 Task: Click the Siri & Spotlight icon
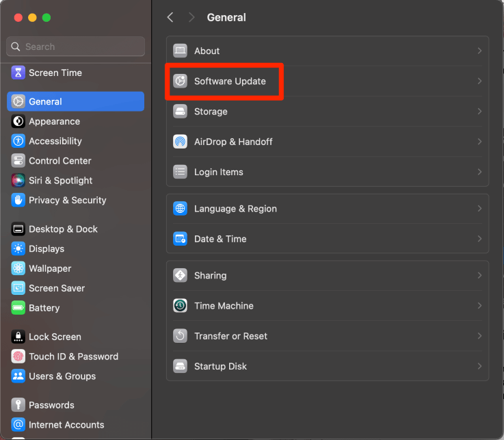click(x=18, y=181)
